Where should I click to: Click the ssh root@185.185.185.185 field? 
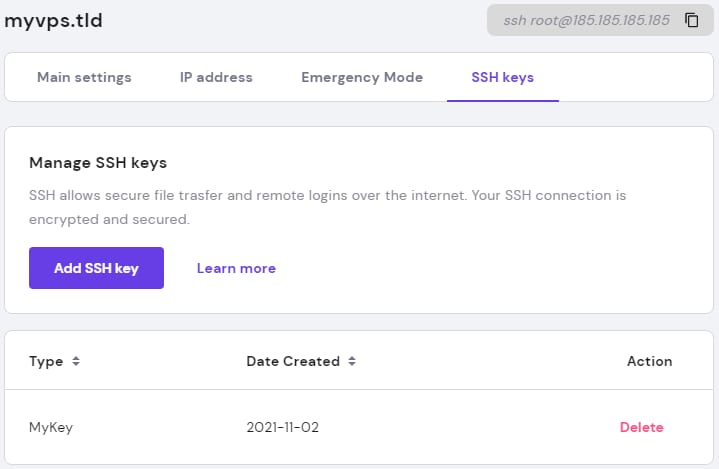pos(586,20)
